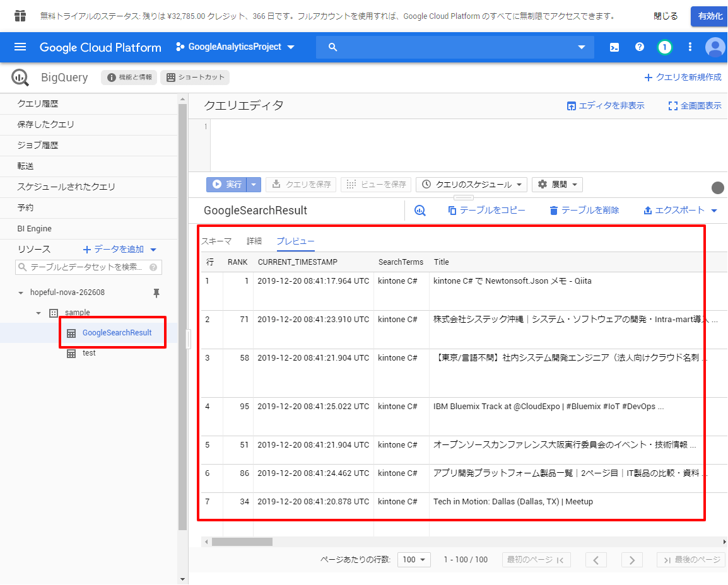Click 有効化 activate button
This screenshot has width=728, height=585.
click(710, 16)
